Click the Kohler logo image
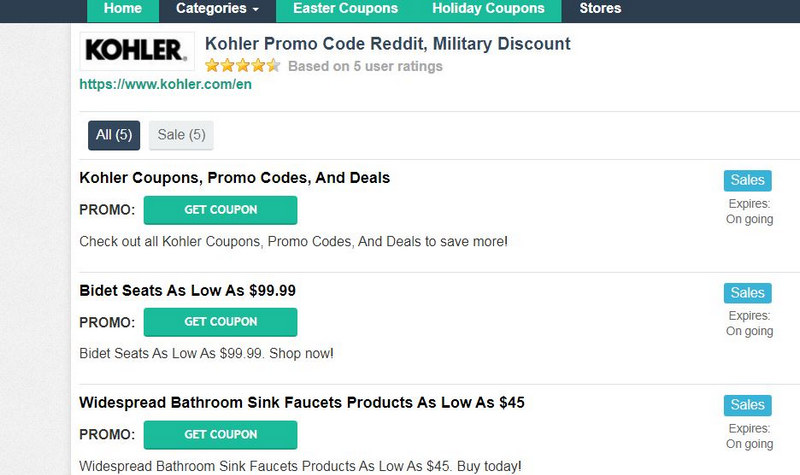The image size is (800, 475). 134,50
